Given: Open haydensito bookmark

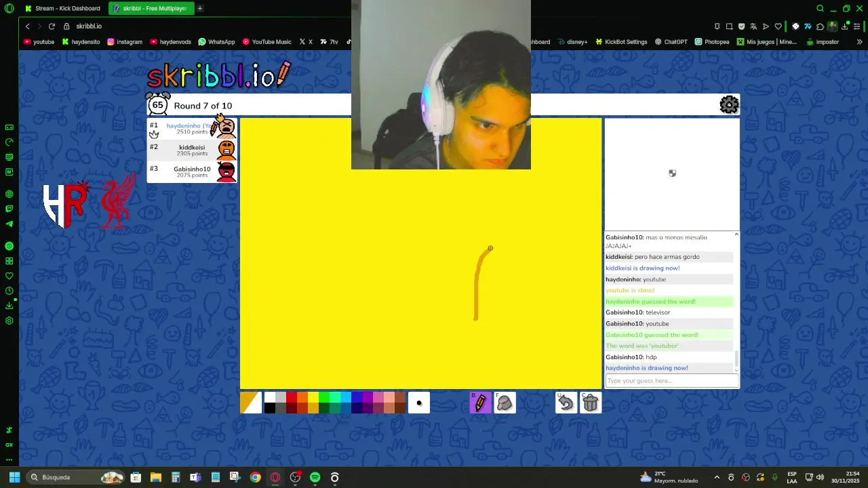Looking at the screenshot, I should 81,42.
